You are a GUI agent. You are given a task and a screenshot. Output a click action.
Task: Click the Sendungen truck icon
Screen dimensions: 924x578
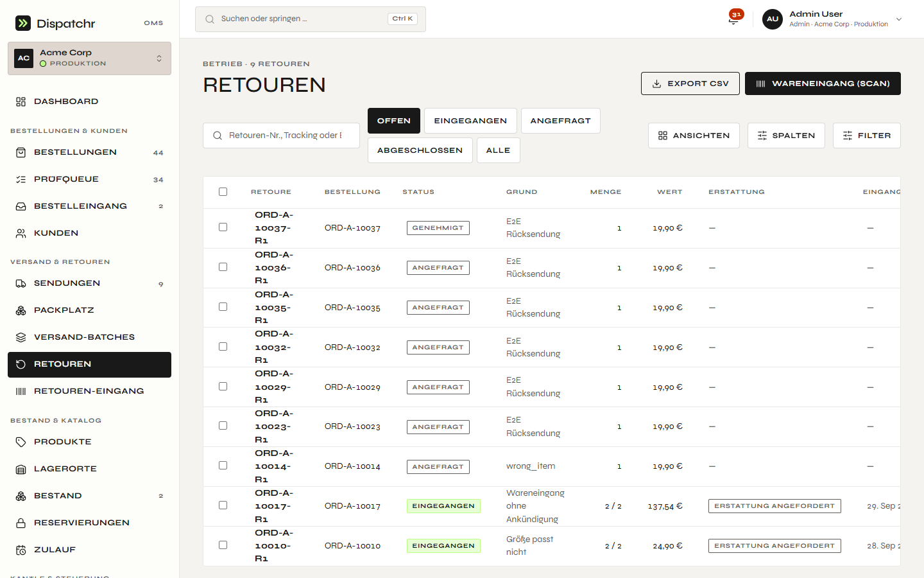(x=21, y=283)
